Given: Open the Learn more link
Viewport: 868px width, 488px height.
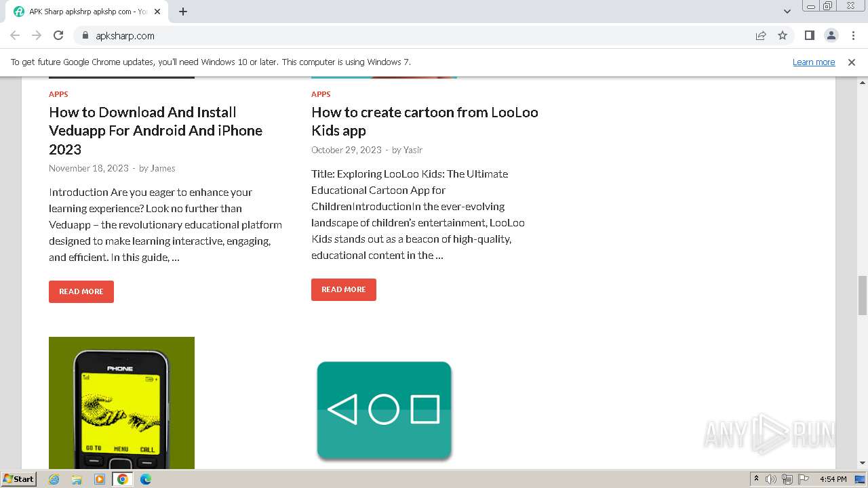Looking at the screenshot, I should coord(814,62).
